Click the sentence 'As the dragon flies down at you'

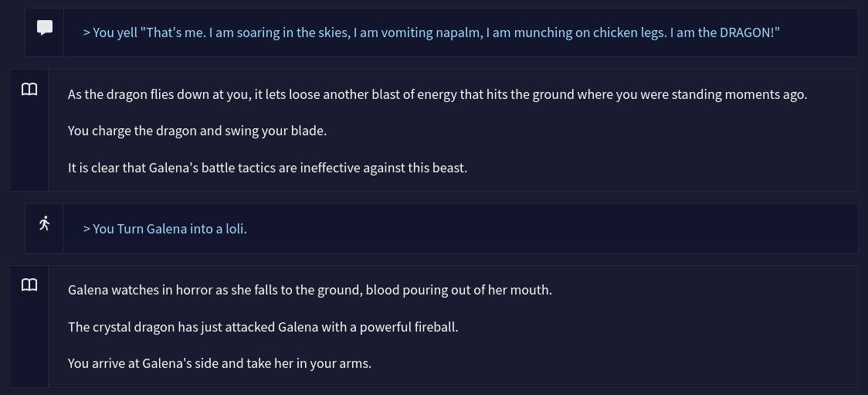tap(437, 95)
